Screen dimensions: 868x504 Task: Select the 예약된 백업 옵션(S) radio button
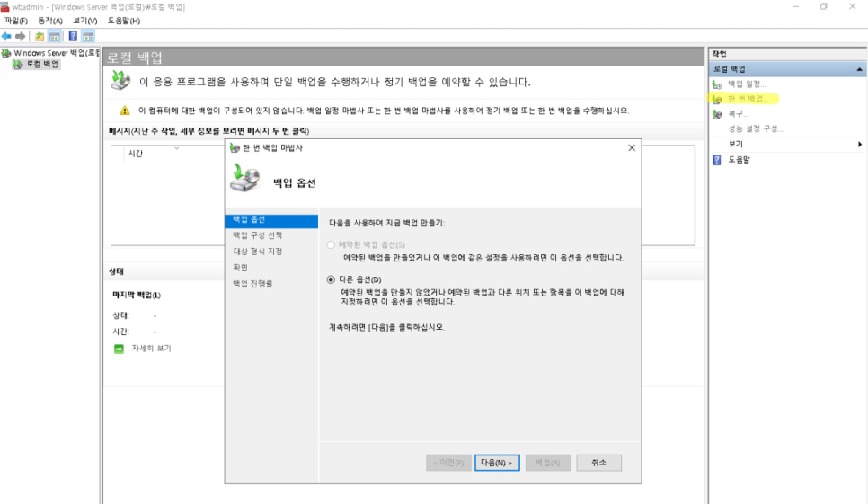332,244
